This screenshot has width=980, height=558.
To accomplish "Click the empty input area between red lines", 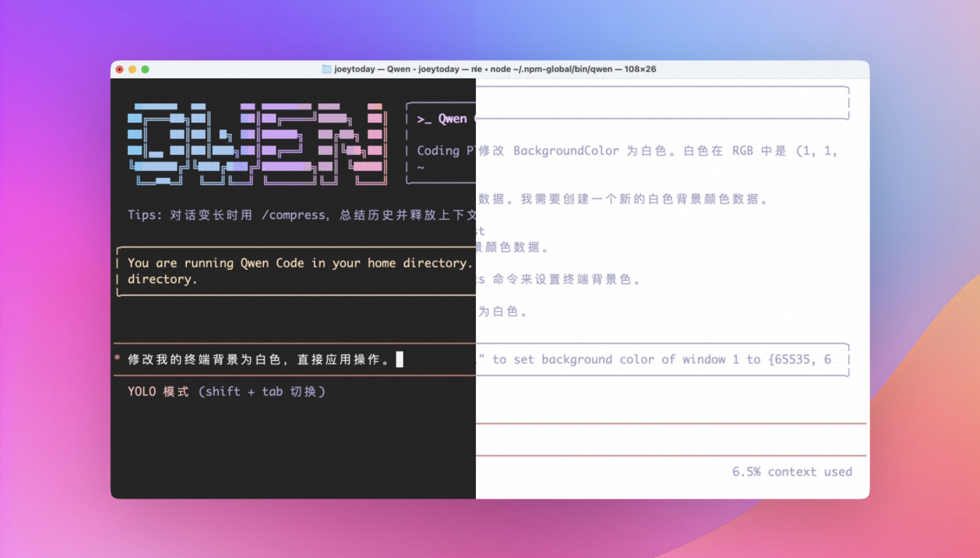I will click(670, 440).
